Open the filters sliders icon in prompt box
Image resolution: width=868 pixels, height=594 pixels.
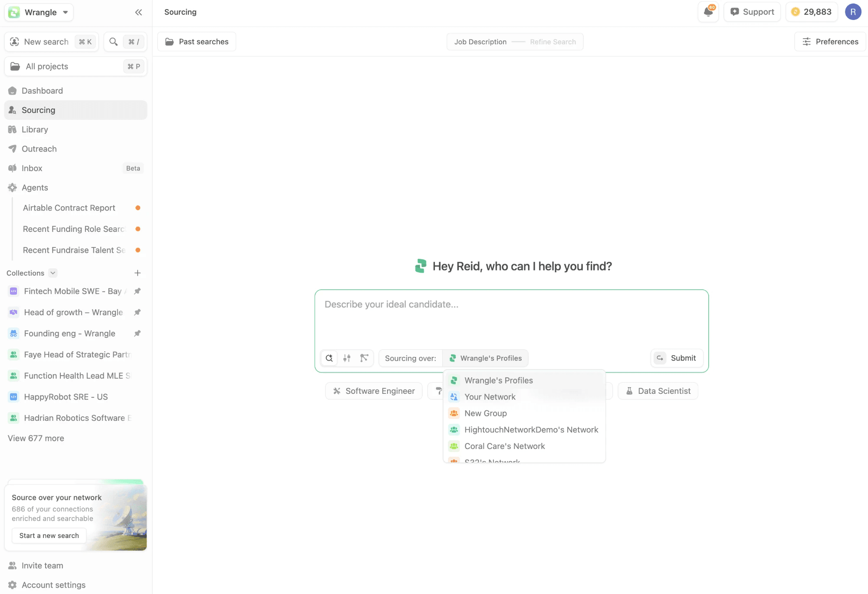tap(347, 358)
